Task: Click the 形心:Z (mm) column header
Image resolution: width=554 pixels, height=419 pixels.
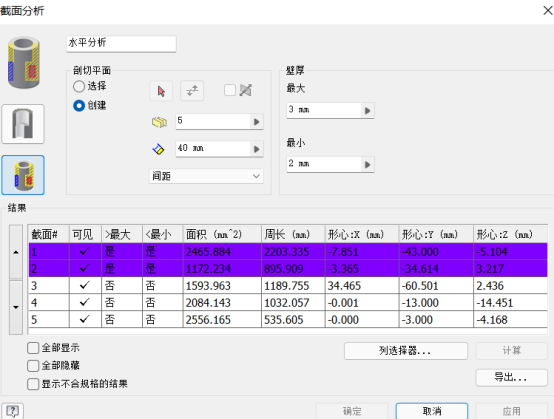Action: click(x=511, y=234)
